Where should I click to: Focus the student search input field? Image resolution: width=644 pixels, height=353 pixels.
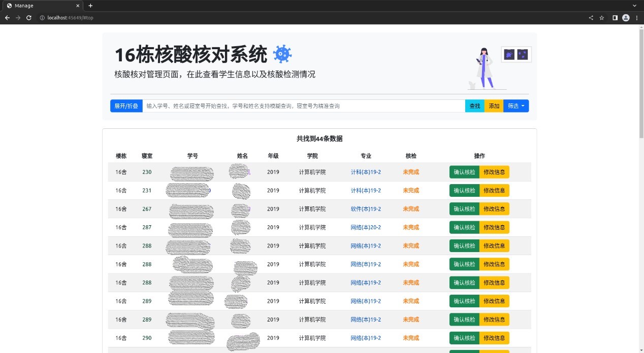303,106
